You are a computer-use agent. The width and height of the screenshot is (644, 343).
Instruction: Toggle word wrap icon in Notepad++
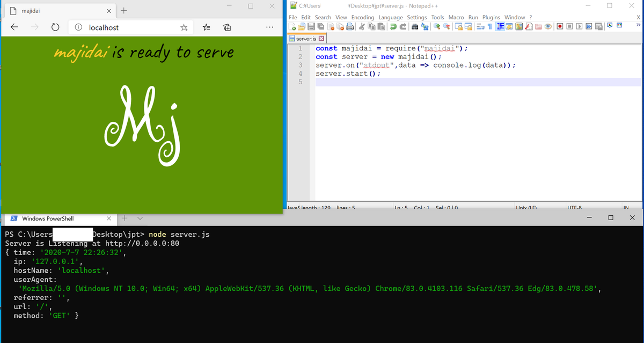(x=480, y=26)
